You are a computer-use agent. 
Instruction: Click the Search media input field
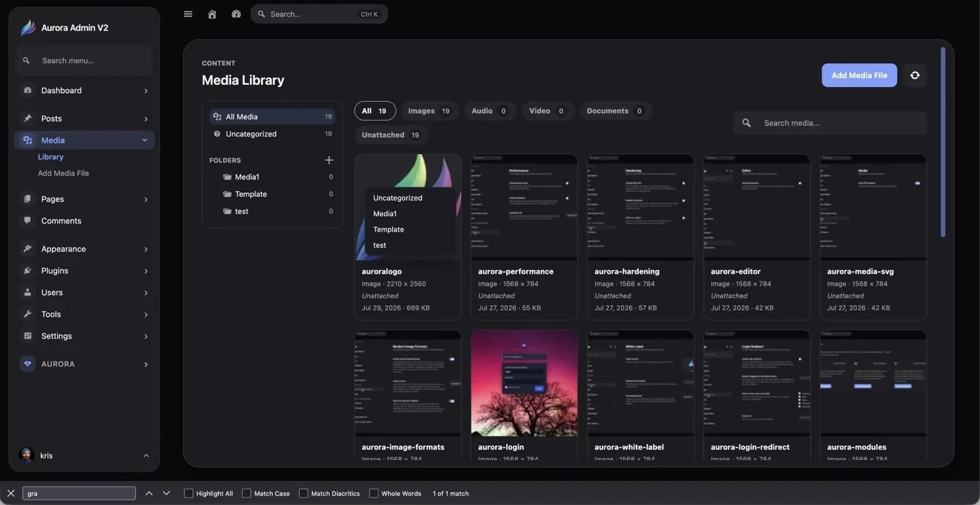point(830,123)
